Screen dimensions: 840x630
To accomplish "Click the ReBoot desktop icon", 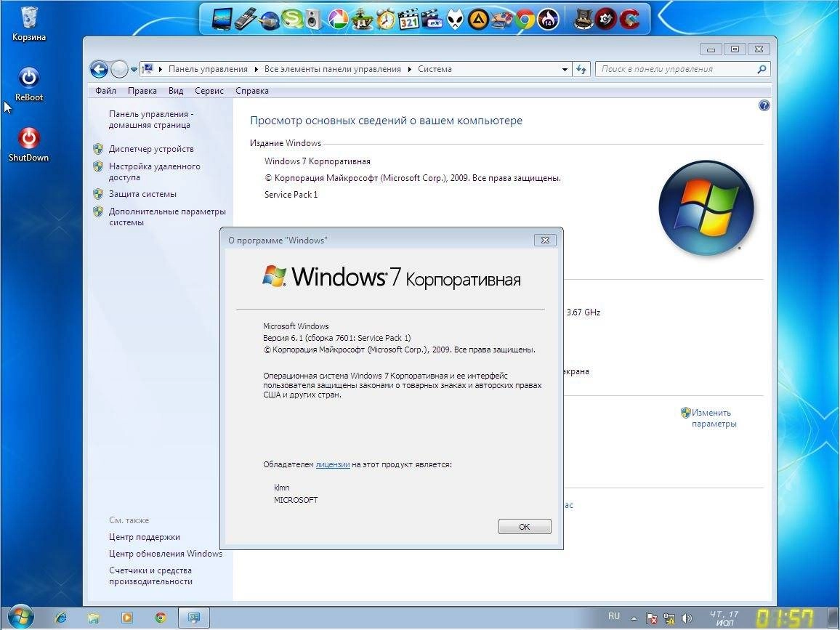I will [29, 84].
